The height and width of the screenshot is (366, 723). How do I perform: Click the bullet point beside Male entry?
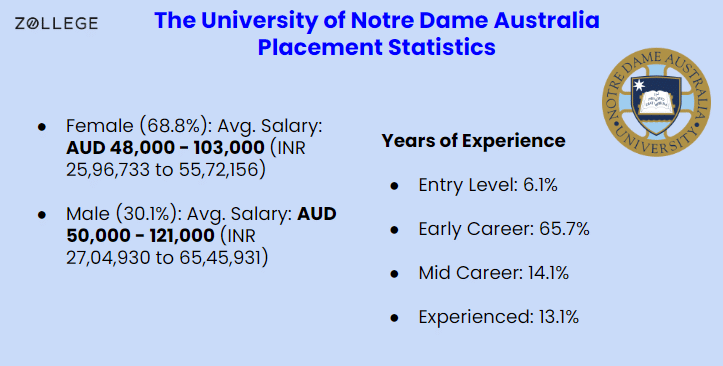click(42, 214)
